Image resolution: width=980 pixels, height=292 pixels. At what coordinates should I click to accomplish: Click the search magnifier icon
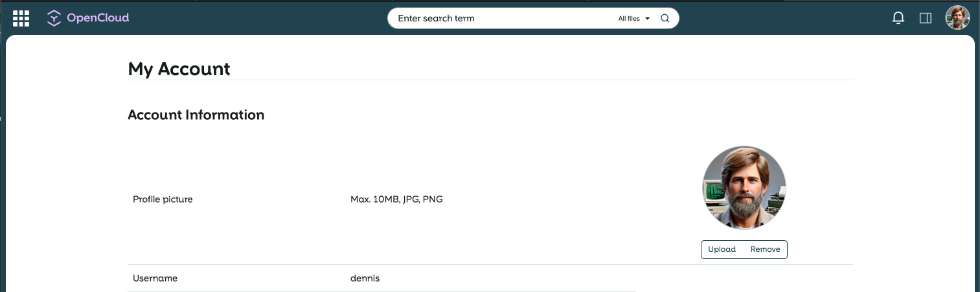click(x=665, y=18)
